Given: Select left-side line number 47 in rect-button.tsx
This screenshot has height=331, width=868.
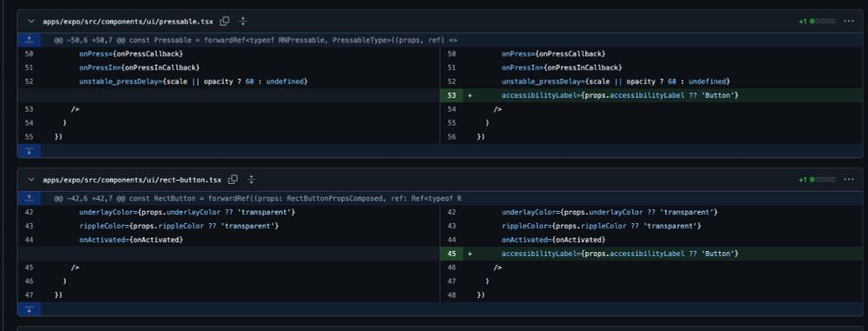Looking at the screenshot, I should pyautogui.click(x=30, y=295).
